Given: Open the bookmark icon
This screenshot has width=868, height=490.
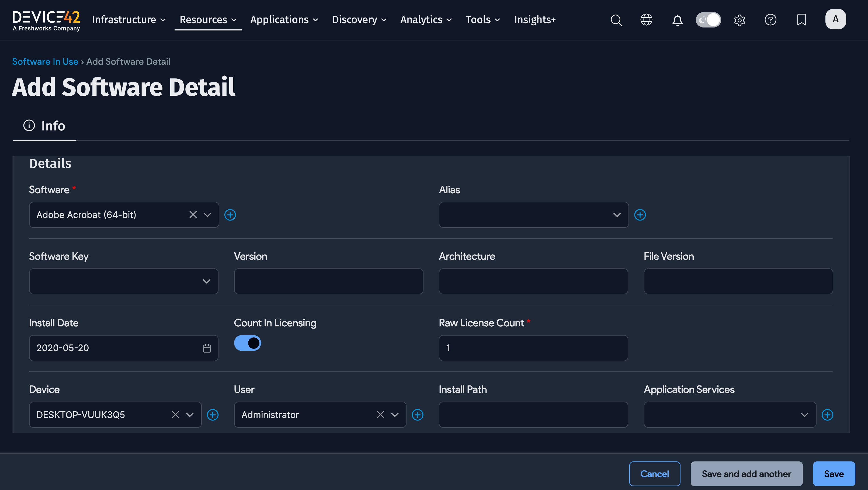Looking at the screenshot, I should pos(801,20).
